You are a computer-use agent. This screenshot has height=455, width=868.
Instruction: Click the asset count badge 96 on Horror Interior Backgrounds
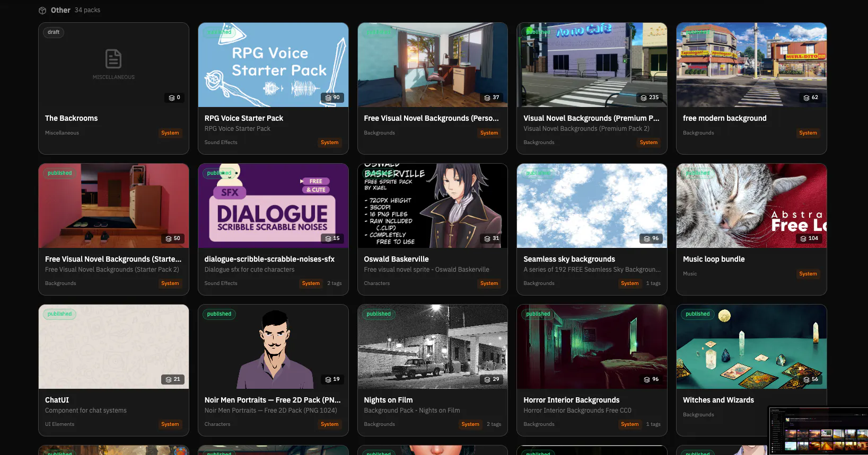point(651,379)
